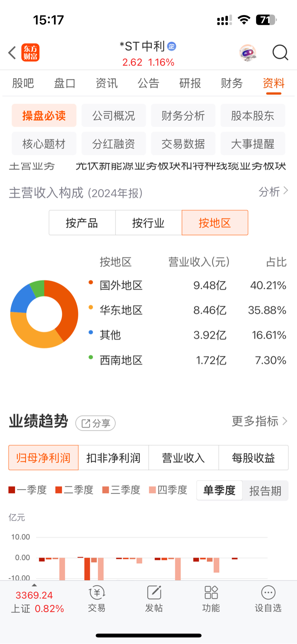The image size is (297, 644).
Task: Click the 分享 share button
Action: 96,423
